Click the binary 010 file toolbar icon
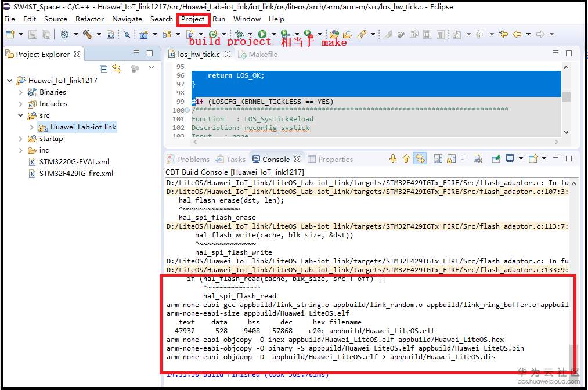 coord(111,34)
